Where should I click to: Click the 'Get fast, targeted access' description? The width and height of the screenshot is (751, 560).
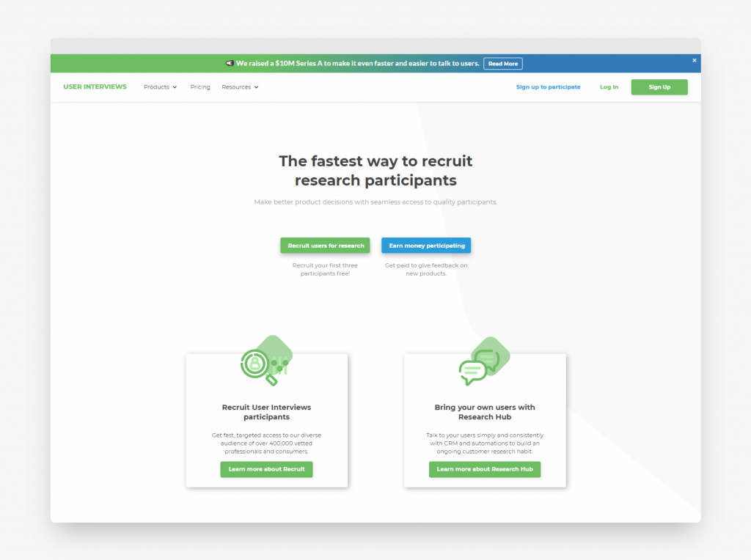tap(266, 443)
